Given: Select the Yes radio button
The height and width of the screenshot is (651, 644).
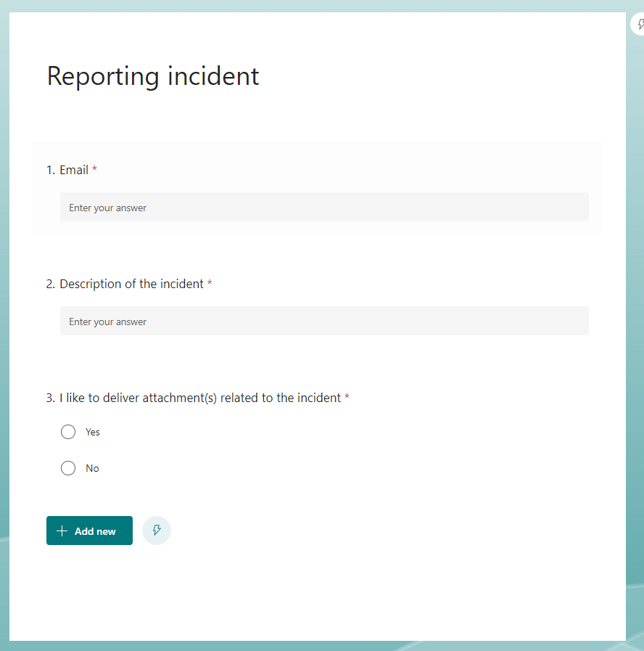Looking at the screenshot, I should coord(68,432).
